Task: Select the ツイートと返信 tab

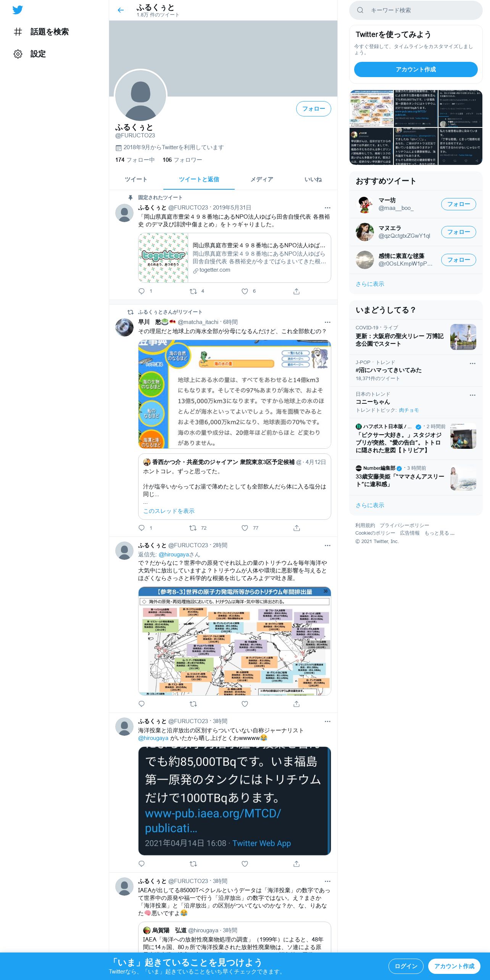Action: pos(199,179)
